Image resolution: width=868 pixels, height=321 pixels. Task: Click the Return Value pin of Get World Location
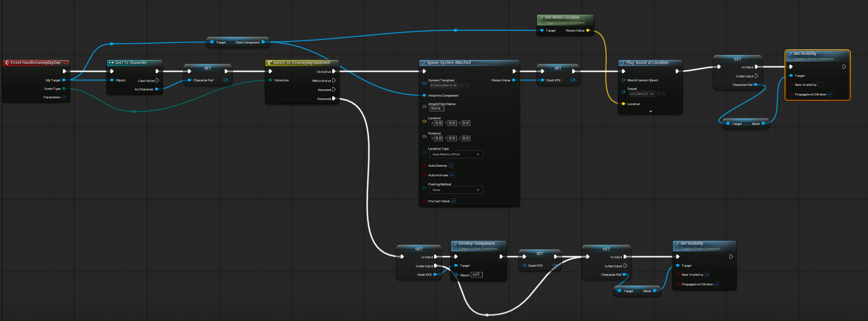(x=588, y=31)
